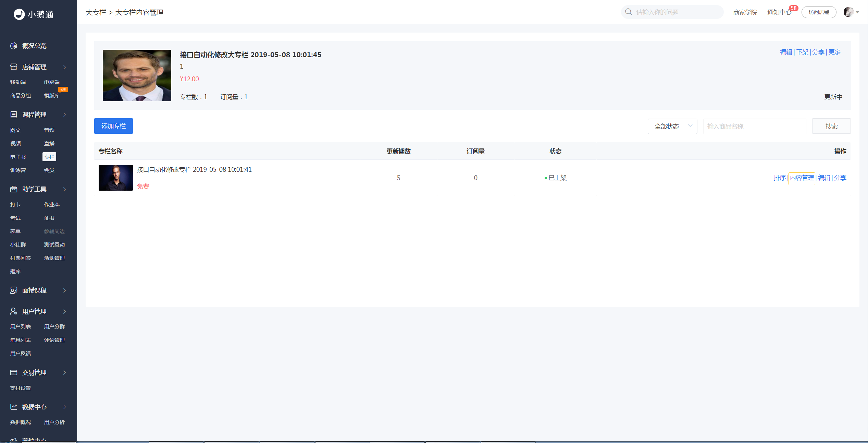The width and height of the screenshot is (868, 443).
Task: Click the 助学工具 toolbox icon
Action: (x=14, y=189)
